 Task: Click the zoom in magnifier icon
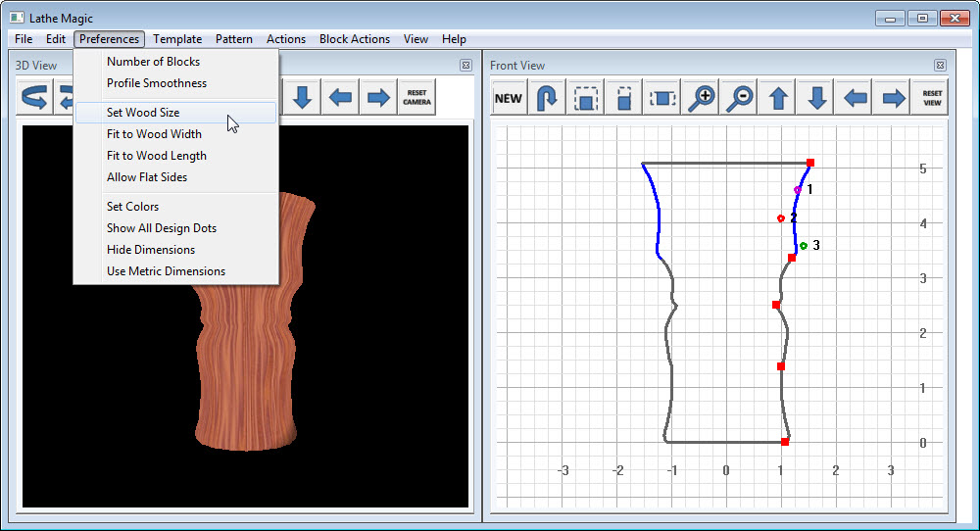tap(702, 98)
